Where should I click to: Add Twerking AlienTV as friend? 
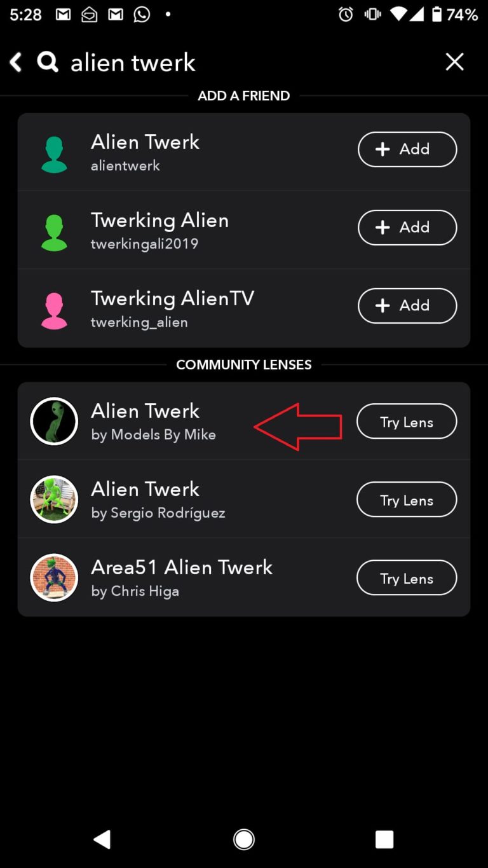click(407, 306)
